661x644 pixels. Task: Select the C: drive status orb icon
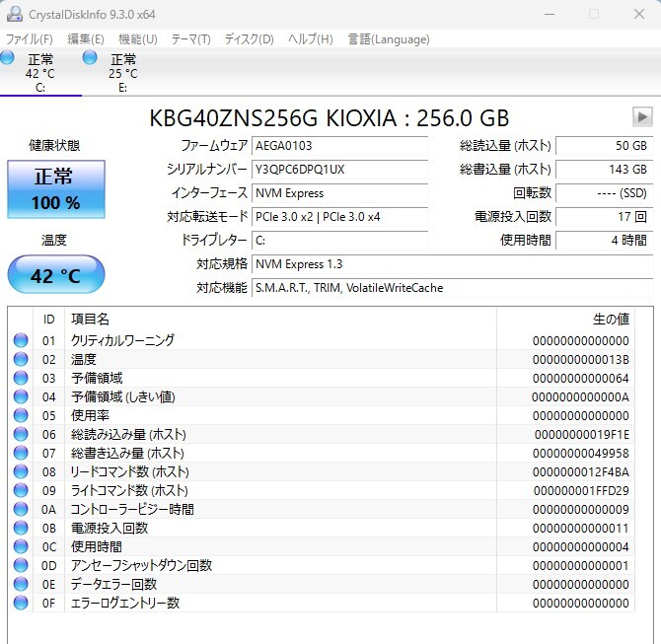coord(8,59)
